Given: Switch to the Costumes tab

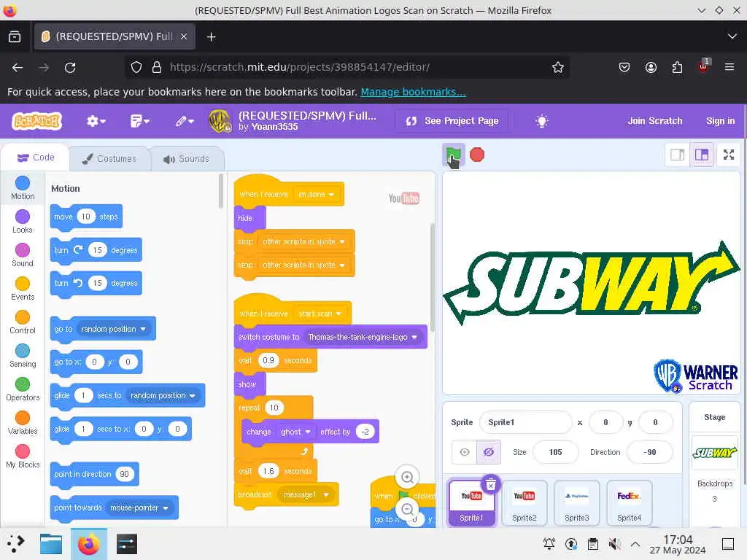Looking at the screenshot, I should (109, 158).
